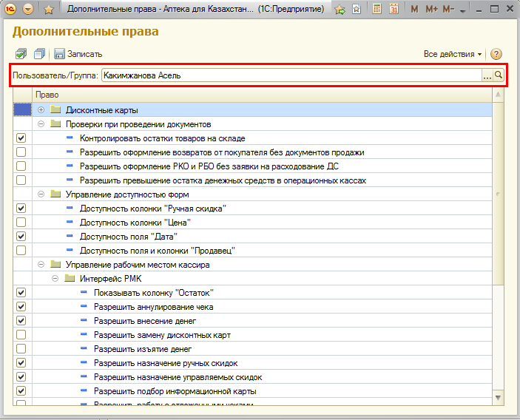Screen dimensions: 520x420
Task: Click the help question mark icon
Action: 496,54
